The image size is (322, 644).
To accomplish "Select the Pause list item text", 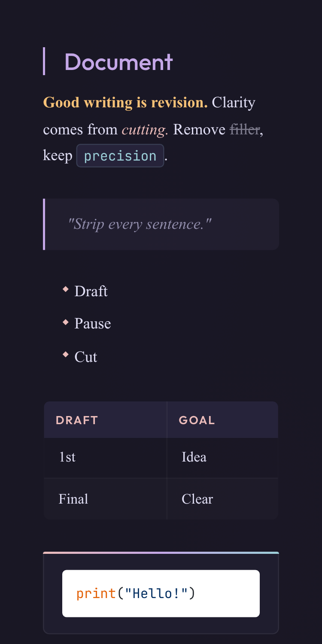I will coord(93,324).
